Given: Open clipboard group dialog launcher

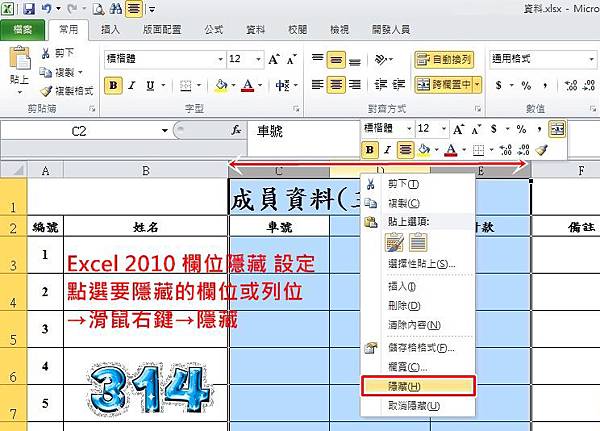Looking at the screenshot, I should [x=92, y=109].
